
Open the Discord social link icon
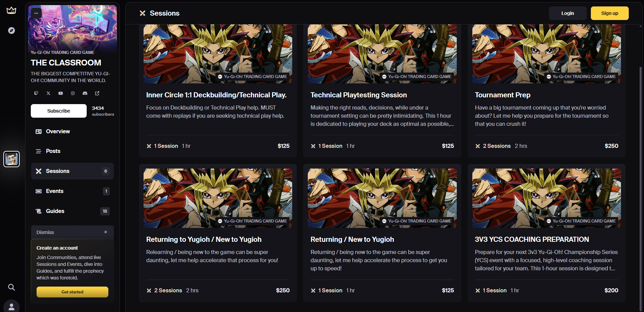pyautogui.click(x=85, y=93)
